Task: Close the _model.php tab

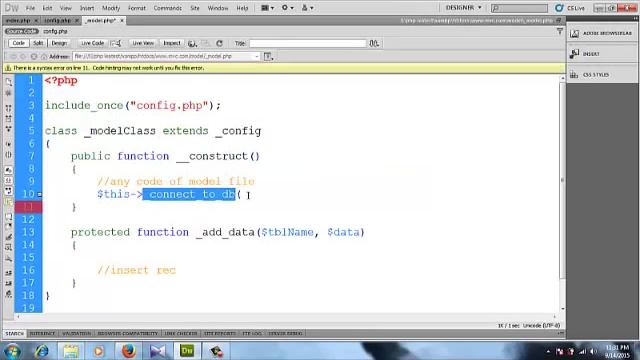Action: point(122,20)
